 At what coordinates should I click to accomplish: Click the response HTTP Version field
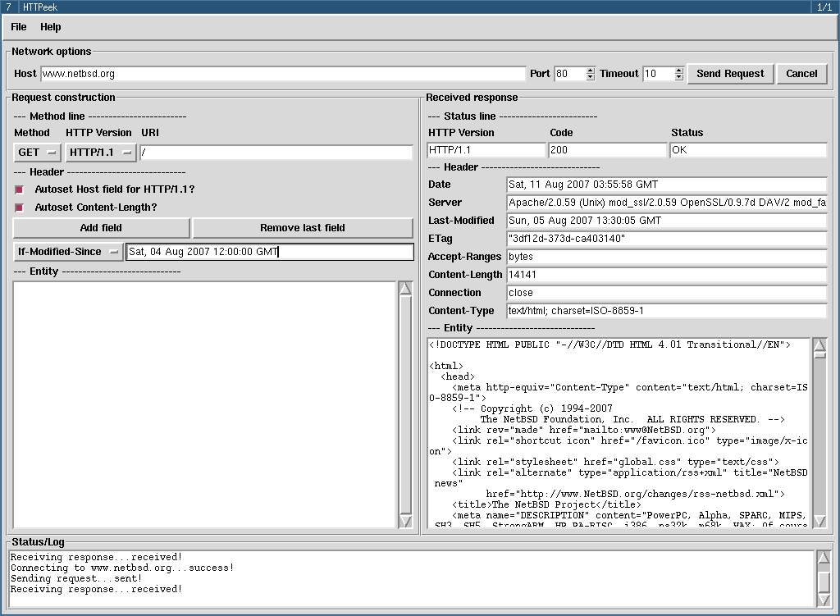(x=486, y=151)
